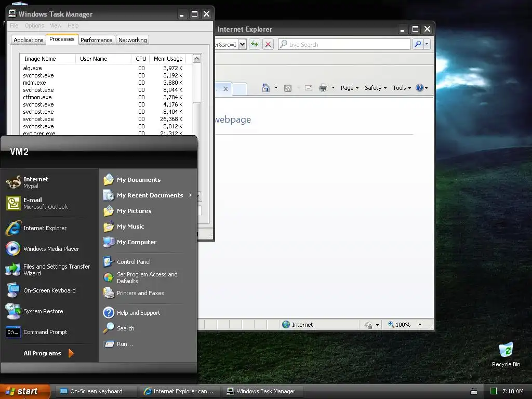Image resolution: width=532 pixels, height=399 pixels.
Task: Open Print options dropdown arrow
Action: [333, 88]
